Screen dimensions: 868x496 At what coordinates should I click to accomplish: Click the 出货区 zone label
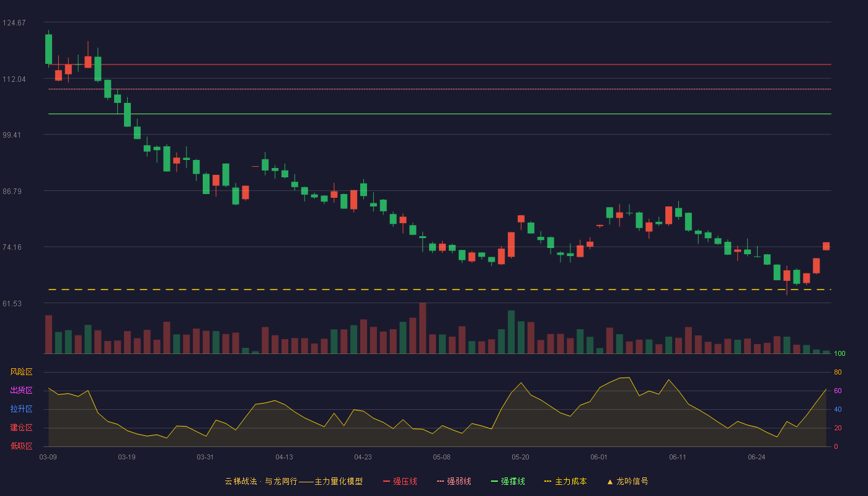click(x=21, y=391)
